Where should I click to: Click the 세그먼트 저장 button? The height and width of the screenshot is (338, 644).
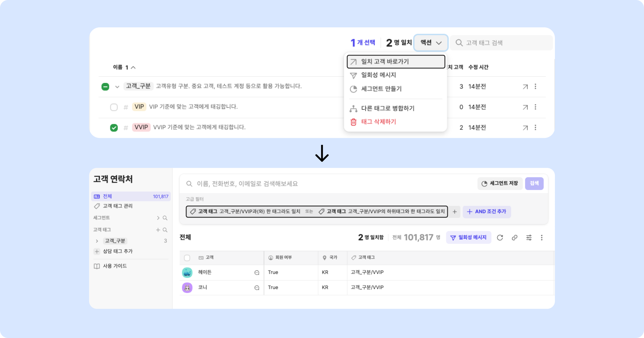pos(500,183)
